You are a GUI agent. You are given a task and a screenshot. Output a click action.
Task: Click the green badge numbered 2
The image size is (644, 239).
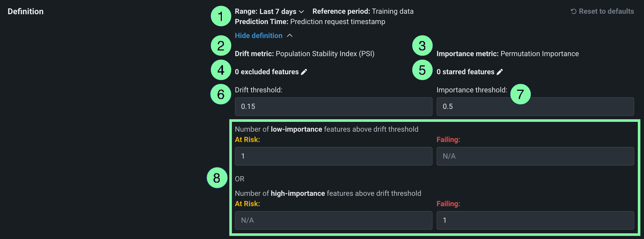tap(221, 46)
